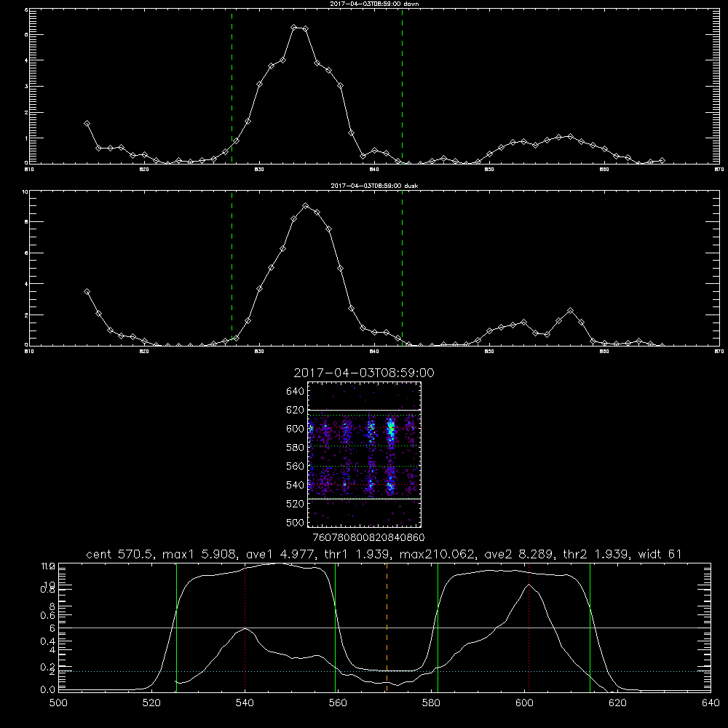Click the green vertical line near 525 in bottom plot

[176, 627]
